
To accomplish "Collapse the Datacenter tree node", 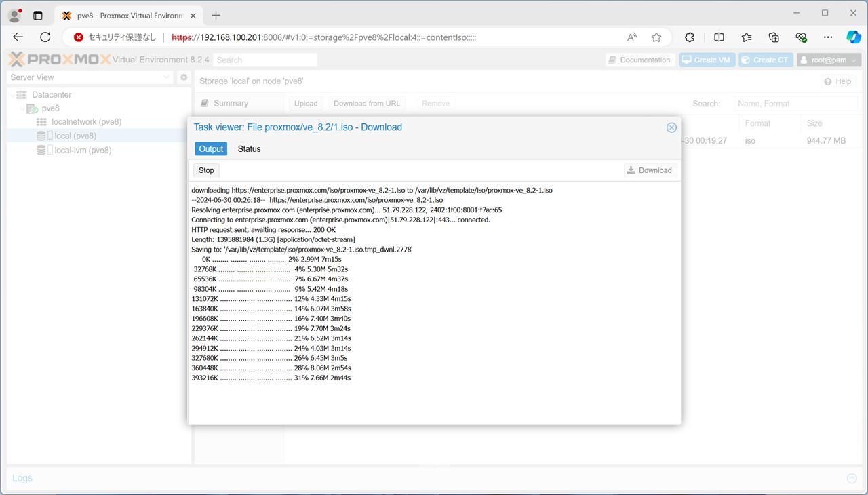I will click(13, 95).
